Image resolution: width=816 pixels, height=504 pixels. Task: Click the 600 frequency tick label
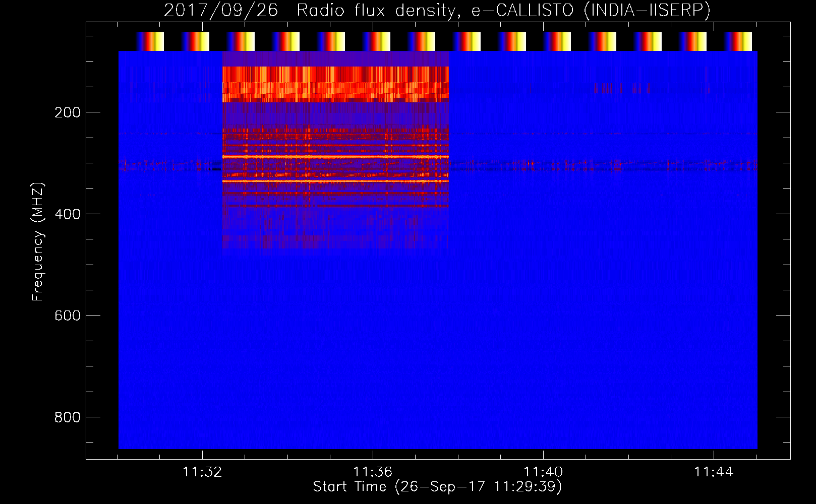coord(68,316)
